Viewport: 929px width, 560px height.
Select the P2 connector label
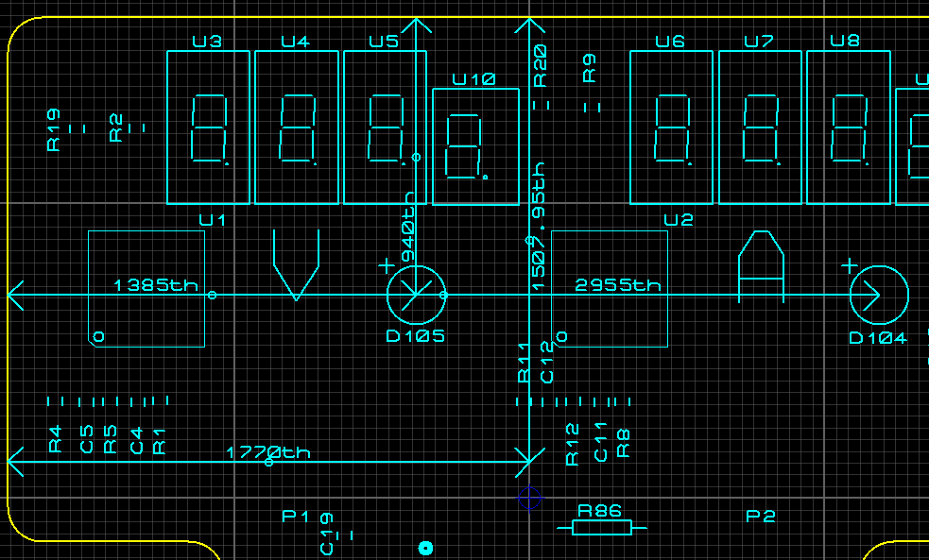click(x=761, y=517)
